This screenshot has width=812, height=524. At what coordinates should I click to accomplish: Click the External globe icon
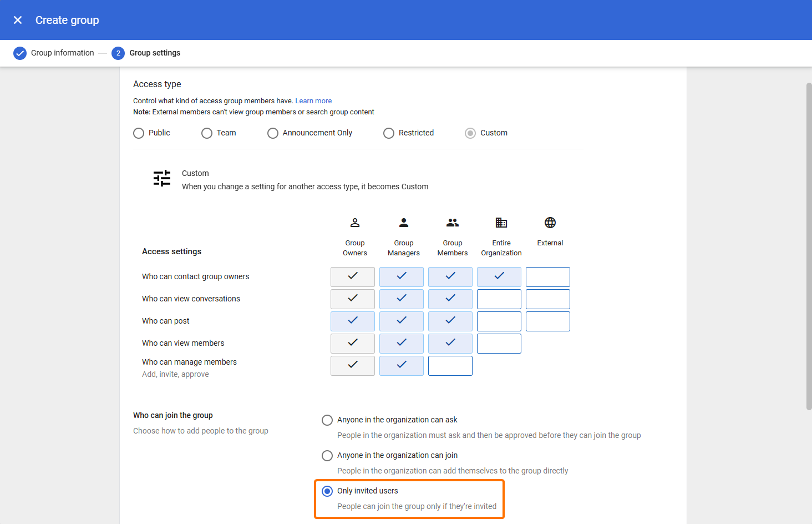tap(550, 223)
